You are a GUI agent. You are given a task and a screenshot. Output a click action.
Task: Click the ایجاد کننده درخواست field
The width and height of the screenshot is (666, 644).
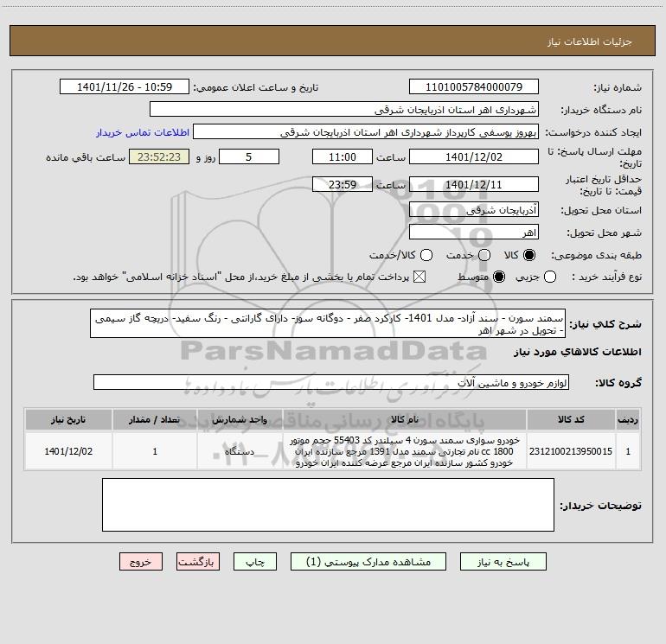366,132
